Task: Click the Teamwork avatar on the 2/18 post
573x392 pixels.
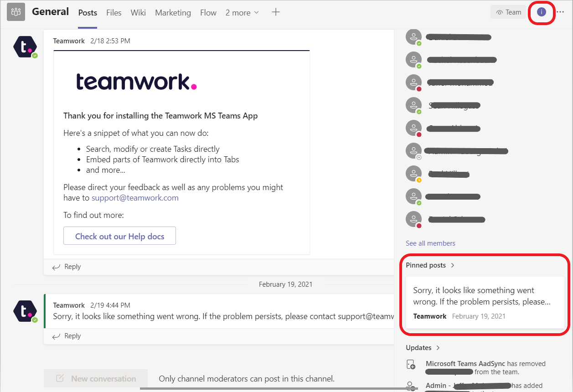Action: [x=25, y=47]
